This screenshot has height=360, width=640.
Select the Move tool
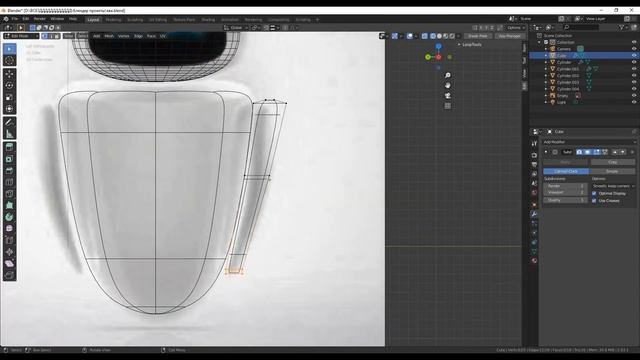9,74
